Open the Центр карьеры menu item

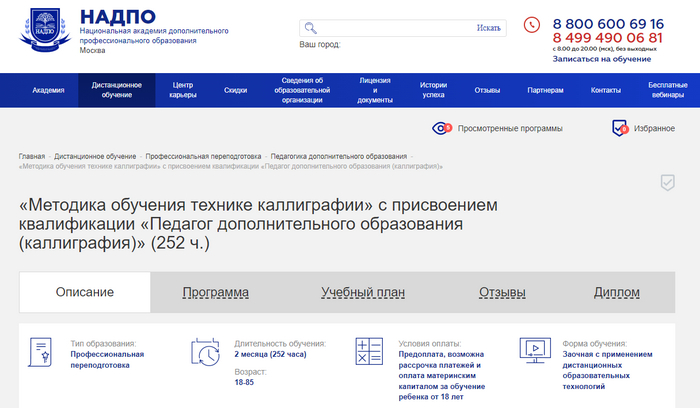[x=183, y=90]
